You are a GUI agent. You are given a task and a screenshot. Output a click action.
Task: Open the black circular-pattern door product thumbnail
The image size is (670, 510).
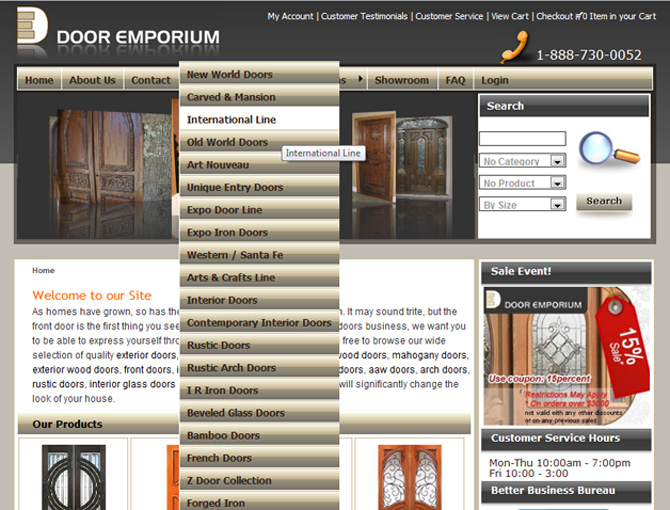[x=73, y=477]
